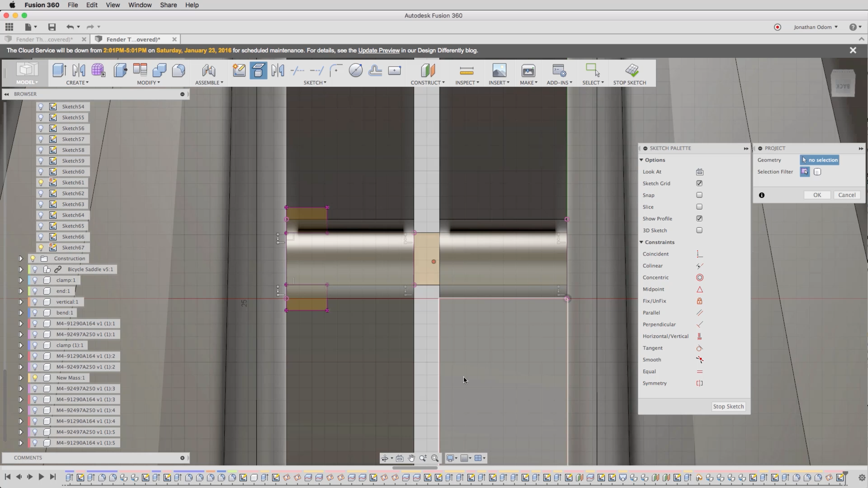Select the Tangent constraint icon
The width and height of the screenshot is (868, 488).
(699, 348)
